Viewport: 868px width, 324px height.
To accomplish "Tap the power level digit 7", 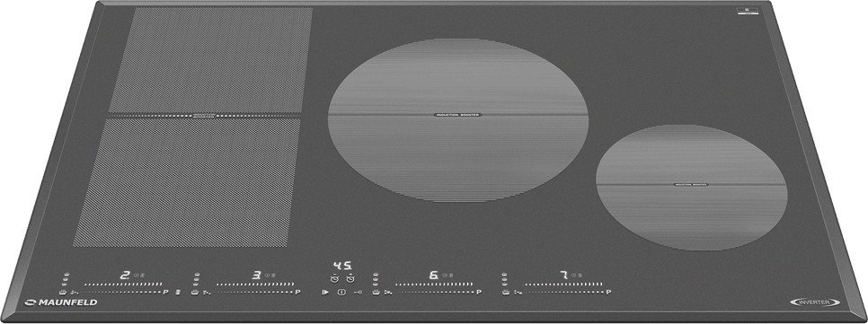I will coord(564,275).
